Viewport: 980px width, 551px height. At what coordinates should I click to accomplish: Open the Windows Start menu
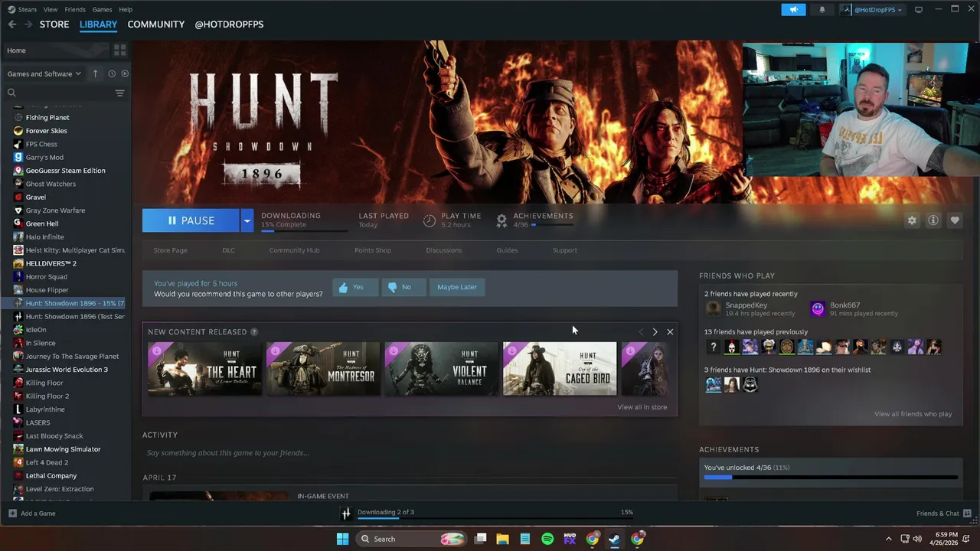(x=342, y=539)
